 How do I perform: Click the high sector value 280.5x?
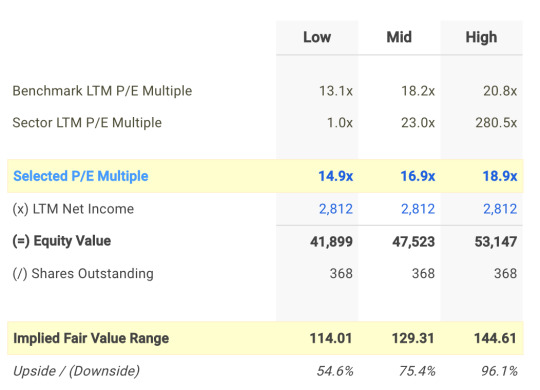click(x=496, y=123)
